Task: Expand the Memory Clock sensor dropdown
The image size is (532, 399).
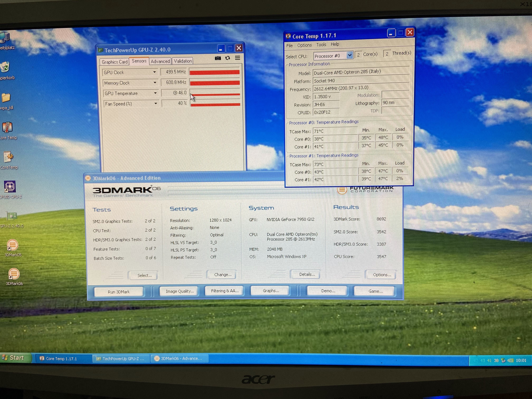Action: pos(155,83)
